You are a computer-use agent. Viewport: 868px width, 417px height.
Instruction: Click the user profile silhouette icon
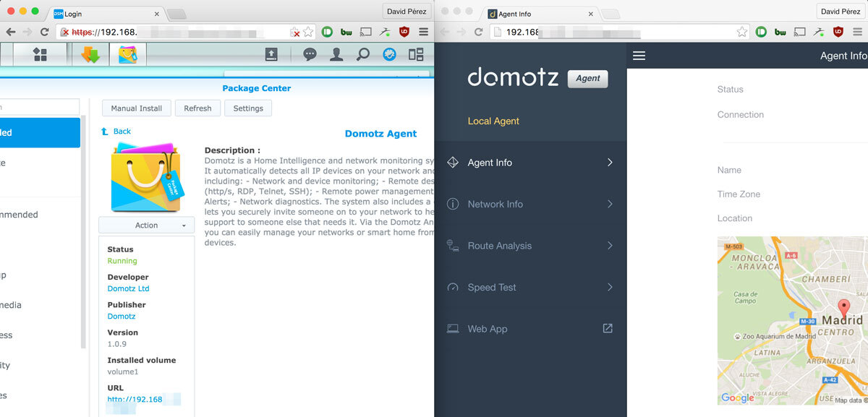pos(336,54)
